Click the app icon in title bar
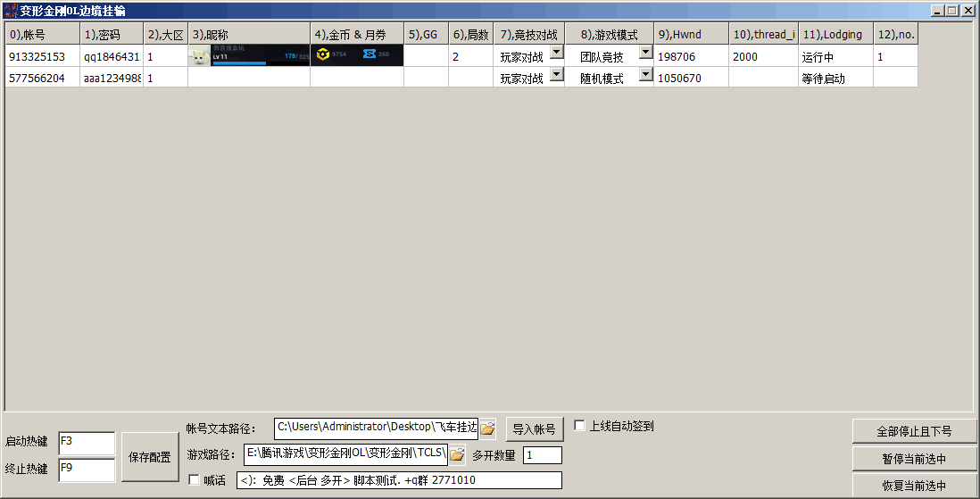Screen dimensions: 980x499 pyautogui.click(x=11, y=11)
